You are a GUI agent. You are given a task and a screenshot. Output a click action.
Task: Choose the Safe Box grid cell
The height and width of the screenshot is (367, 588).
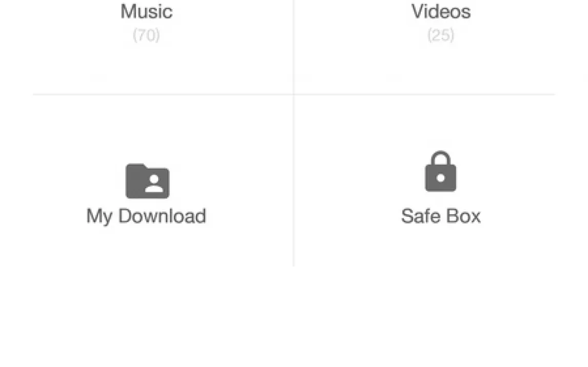click(x=424, y=180)
